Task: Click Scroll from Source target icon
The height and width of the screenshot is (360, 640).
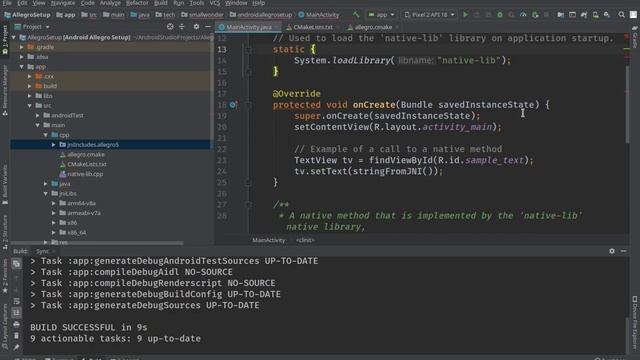Action: tap(170, 27)
